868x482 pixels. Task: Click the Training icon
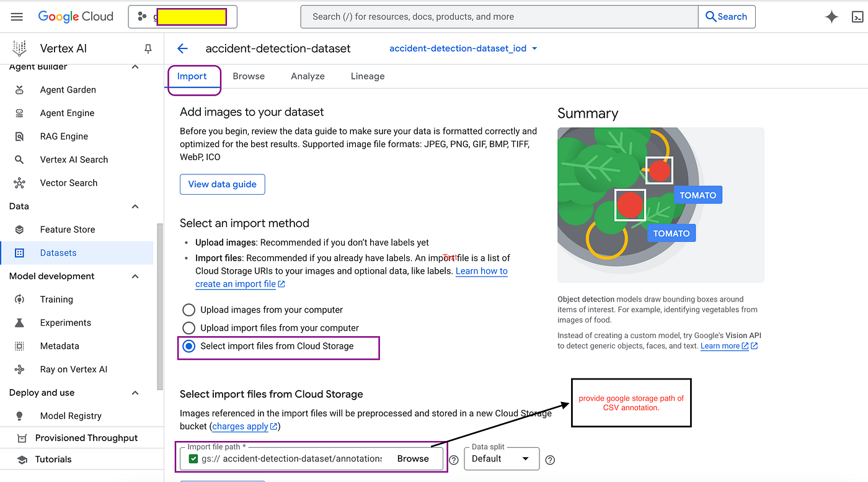(x=19, y=300)
